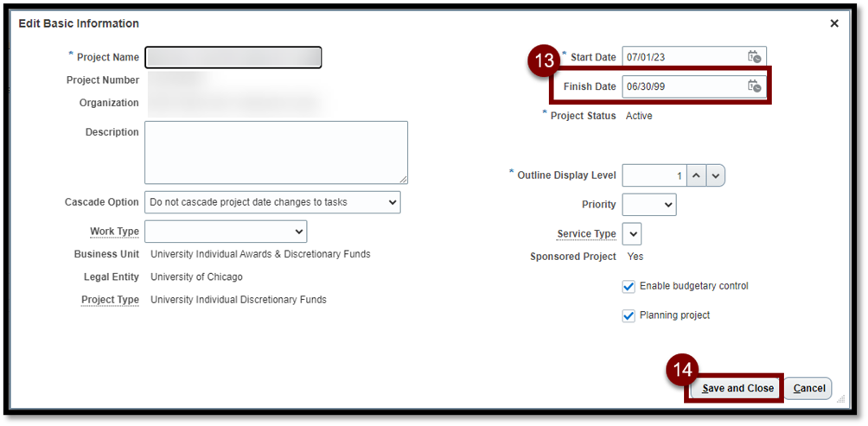This screenshot has height=426, width=868.
Task: Click the Outline Display Level number field
Action: tap(654, 175)
